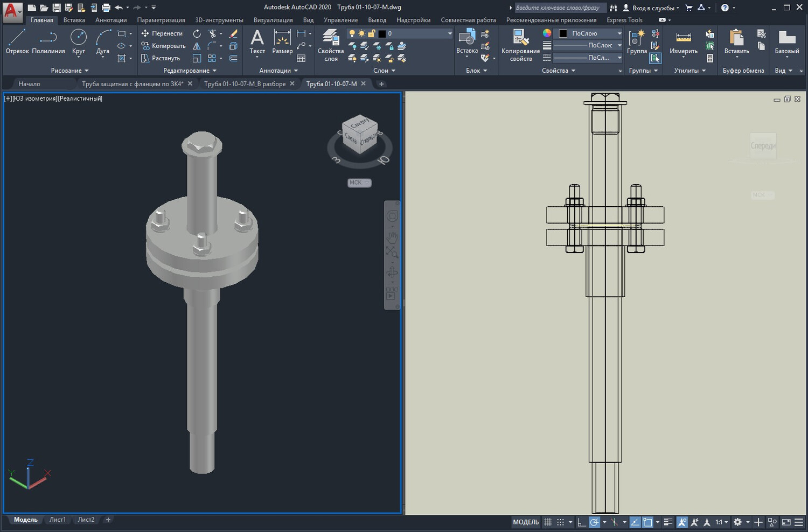Click the ViewCube top face Сверху
Viewport: 808px width, 532px height.
pos(359,123)
